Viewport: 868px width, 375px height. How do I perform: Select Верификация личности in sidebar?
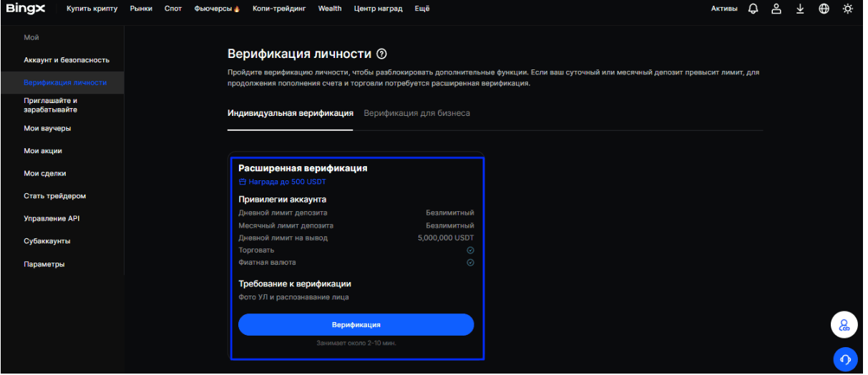point(65,82)
